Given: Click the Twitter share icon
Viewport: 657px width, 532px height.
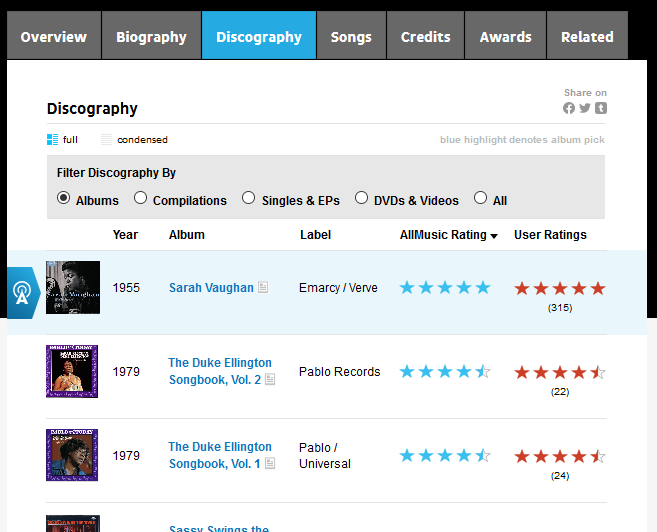Looking at the screenshot, I should pos(585,108).
